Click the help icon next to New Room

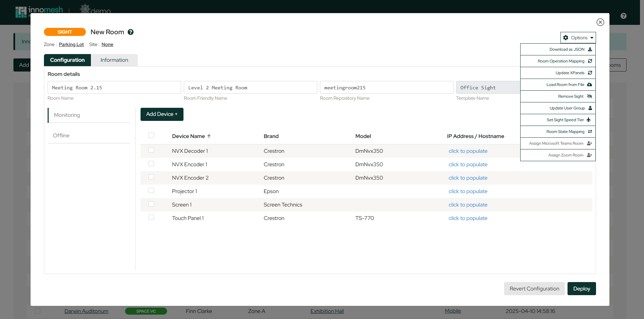click(131, 32)
